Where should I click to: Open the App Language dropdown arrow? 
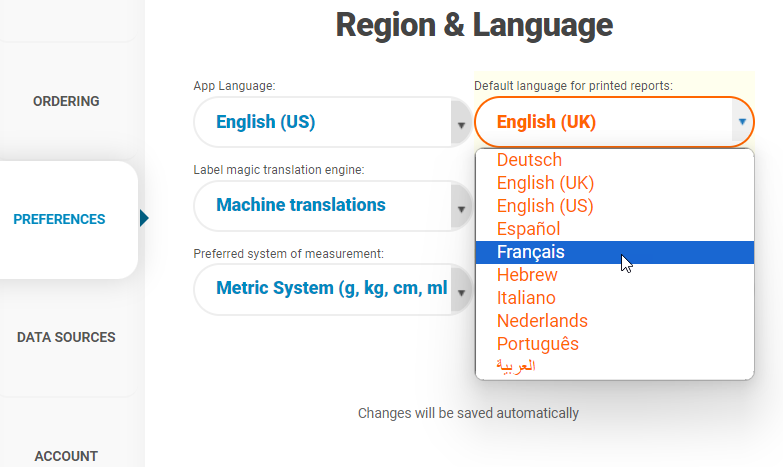click(x=461, y=123)
